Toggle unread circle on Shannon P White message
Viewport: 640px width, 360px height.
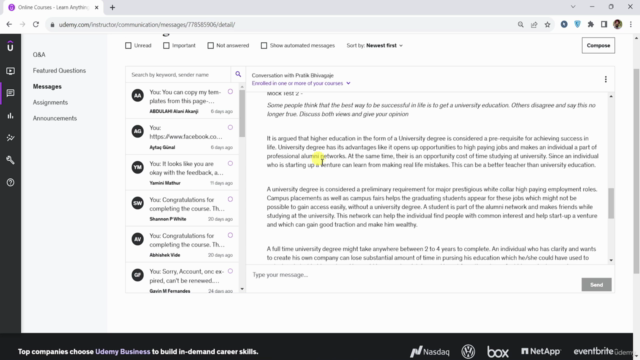point(230,199)
